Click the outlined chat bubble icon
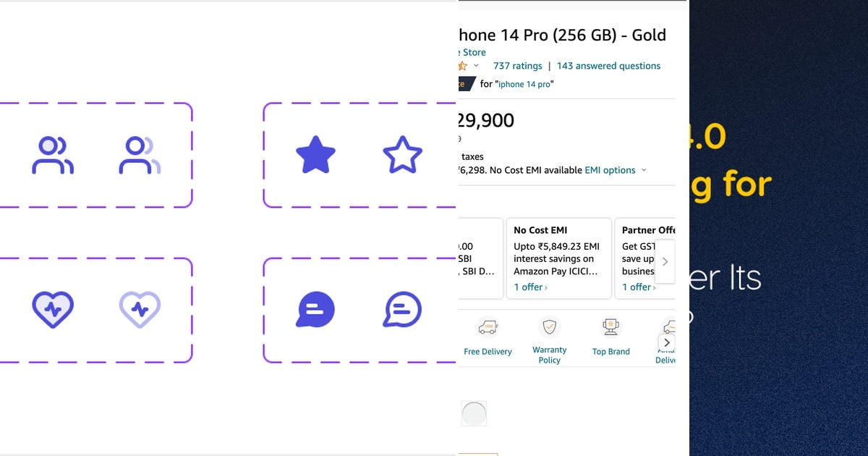This screenshot has height=456, width=868. point(403,309)
